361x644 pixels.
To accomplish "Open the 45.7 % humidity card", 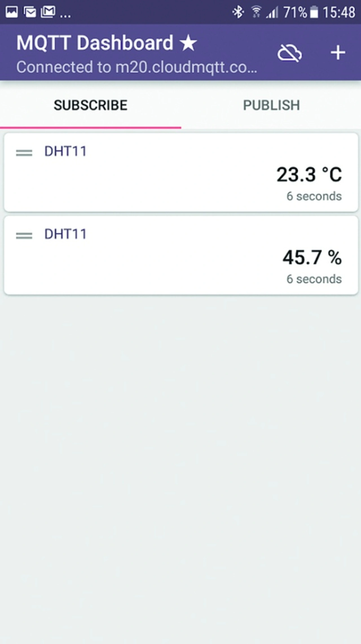I will click(x=181, y=255).
